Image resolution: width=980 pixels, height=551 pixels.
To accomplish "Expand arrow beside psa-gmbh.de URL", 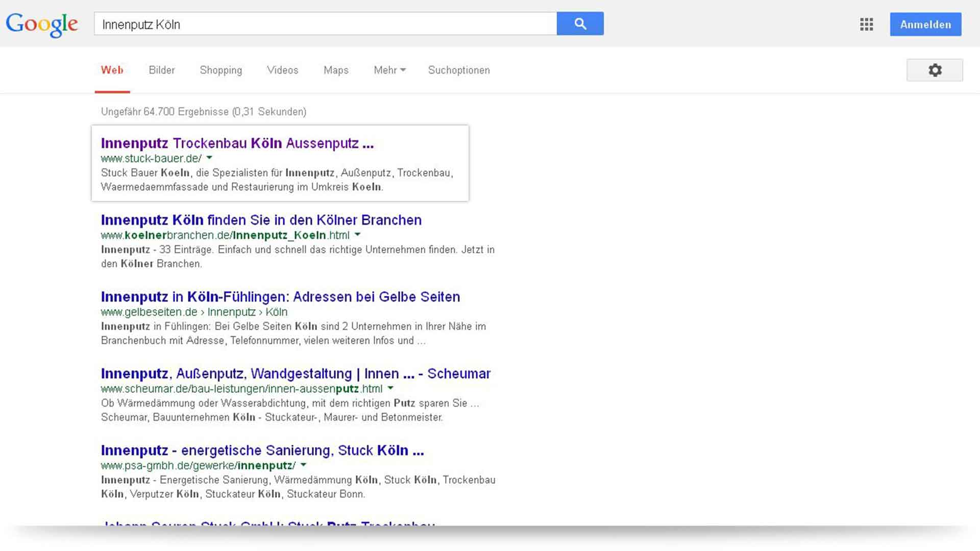I will [304, 465].
